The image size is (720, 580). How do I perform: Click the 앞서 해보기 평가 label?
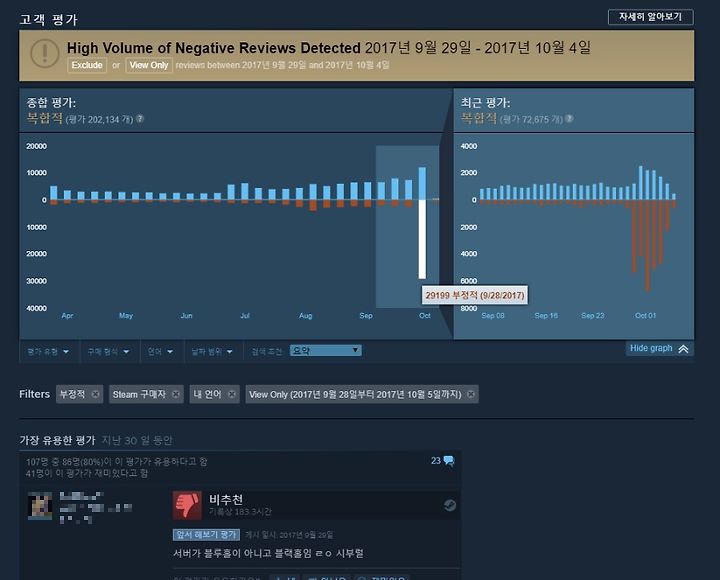pyautogui.click(x=206, y=535)
